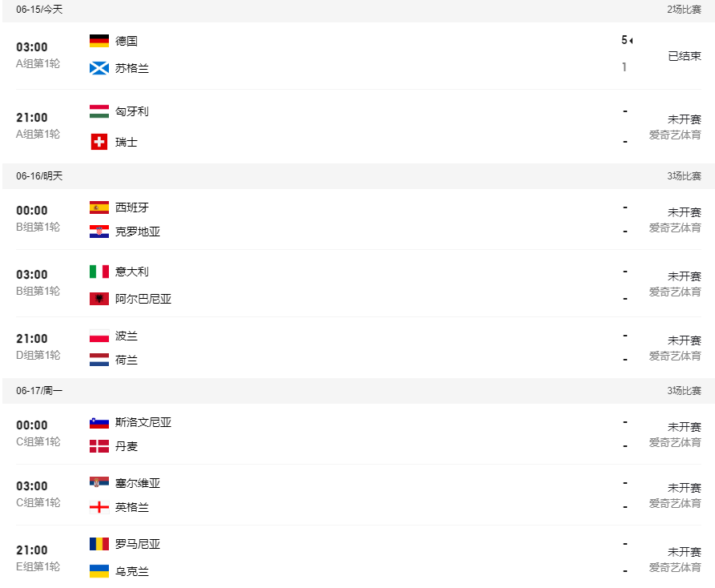715x588 pixels.
Task: Click the Germany flag icon
Action: tap(98, 41)
